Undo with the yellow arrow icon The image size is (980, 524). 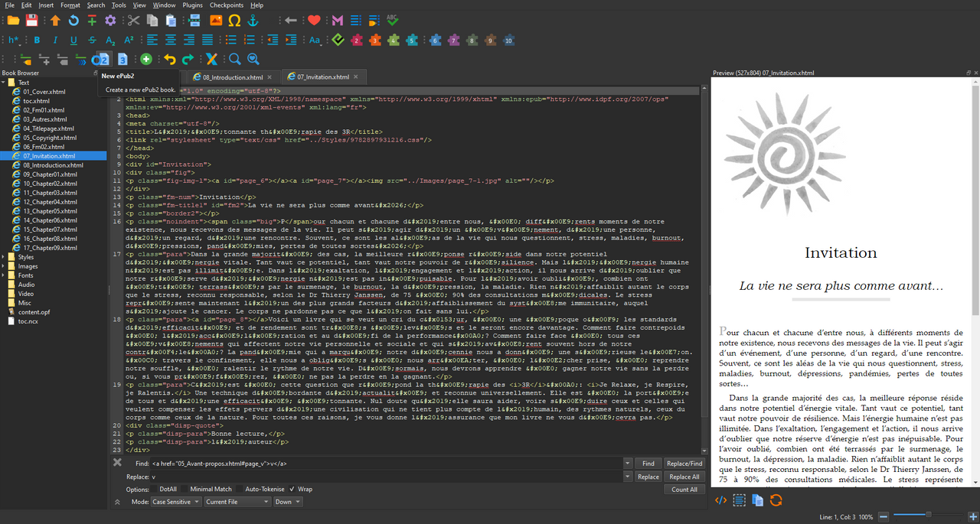(169, 59)
